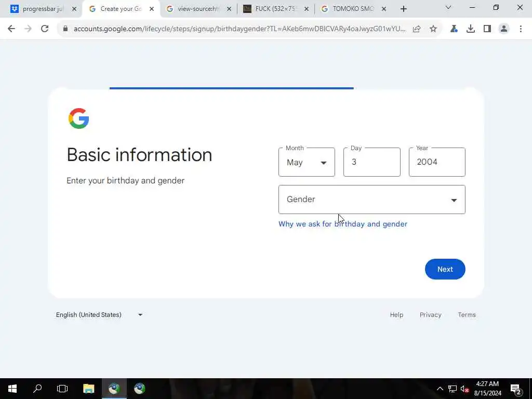532x399 pixels.
Task: Close the Create your Google Account tab
Action: pyautogui.click(x=152, y=9)
